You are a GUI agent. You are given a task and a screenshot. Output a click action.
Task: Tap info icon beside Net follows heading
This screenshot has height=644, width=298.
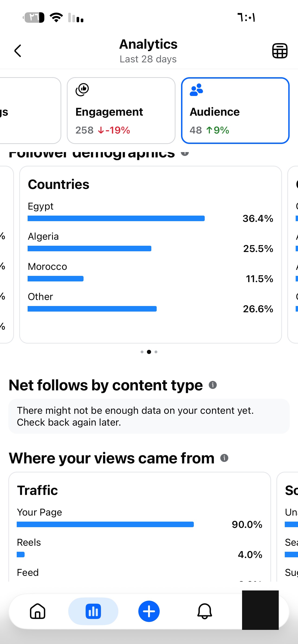[213, 385]
